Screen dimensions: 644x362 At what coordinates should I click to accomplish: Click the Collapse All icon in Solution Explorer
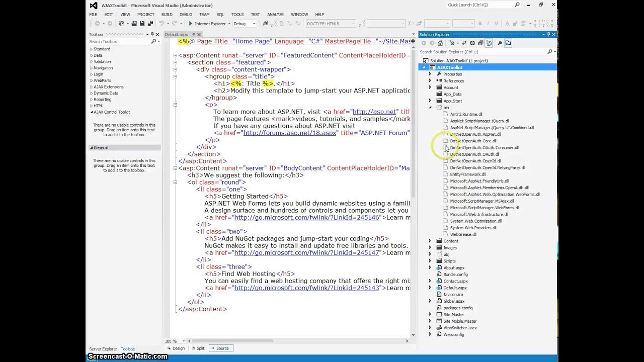[x=480, y=43]
